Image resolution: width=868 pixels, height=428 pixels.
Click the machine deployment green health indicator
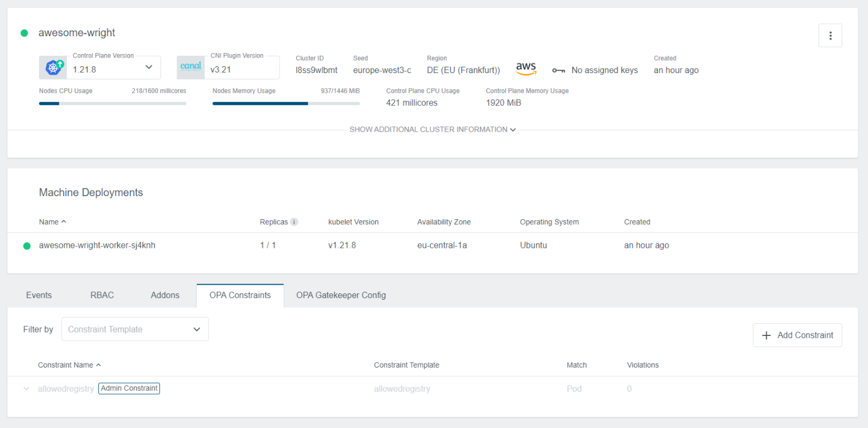26,246
